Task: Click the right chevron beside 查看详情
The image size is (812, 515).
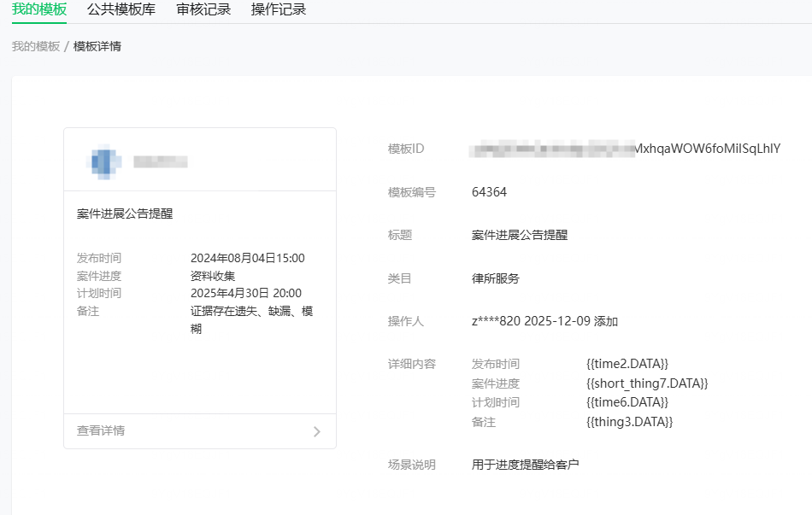Action: point(317,431)
